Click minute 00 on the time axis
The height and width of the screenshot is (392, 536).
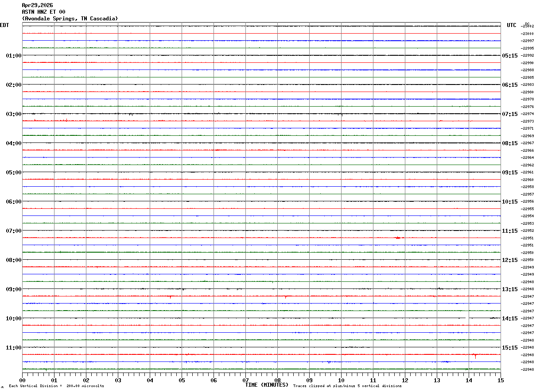tap(22, 380)
